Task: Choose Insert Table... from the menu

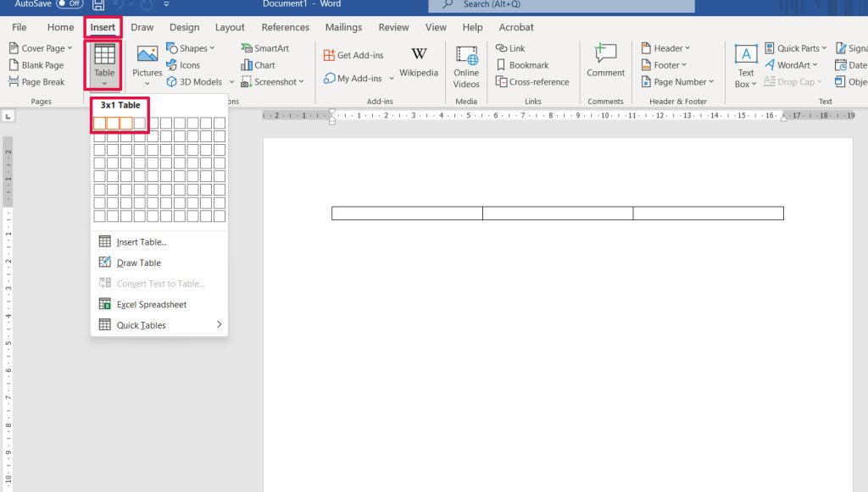Action: pyautogui.click(x=159, y=242)
